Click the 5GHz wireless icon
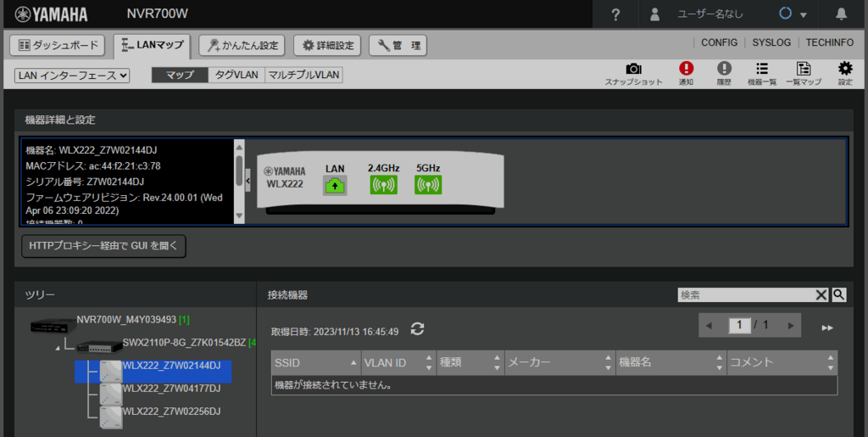This screenshot has height=437, width=868. [x=428, y=185]
